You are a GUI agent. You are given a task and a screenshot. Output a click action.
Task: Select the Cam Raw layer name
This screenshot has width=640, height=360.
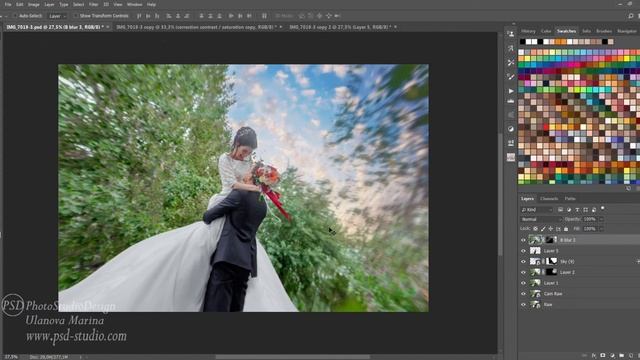click(x=553, y=293)
